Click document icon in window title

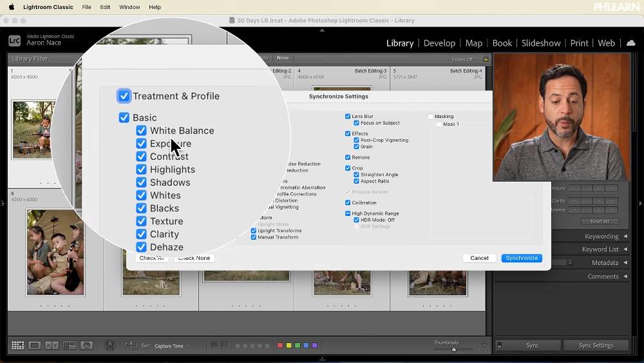[232, 20]
